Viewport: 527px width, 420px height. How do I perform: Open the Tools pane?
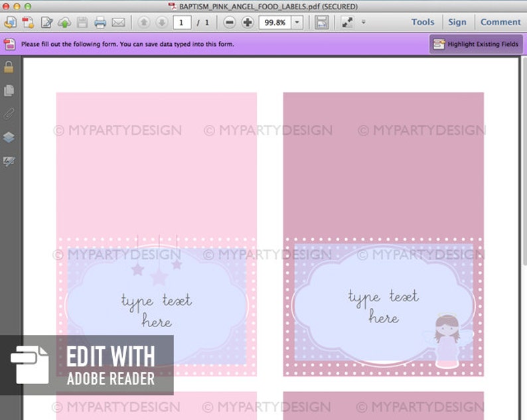(423, 22)
